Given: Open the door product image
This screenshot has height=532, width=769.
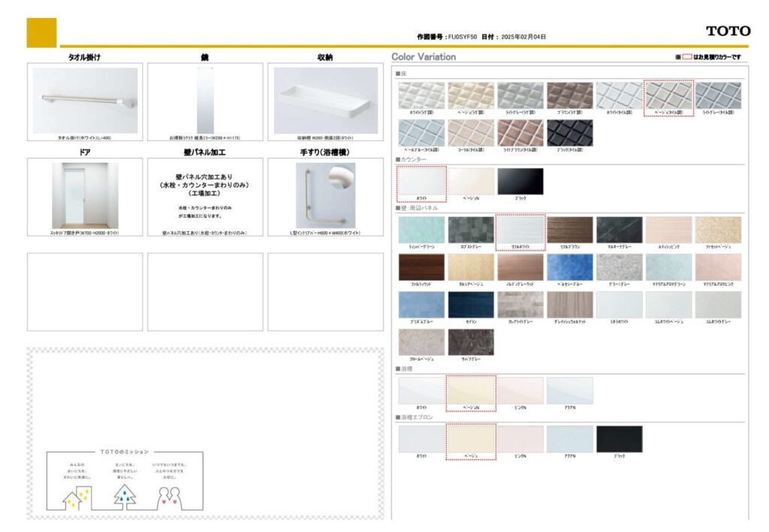Looking at the screenshot, I should [85, 195].
